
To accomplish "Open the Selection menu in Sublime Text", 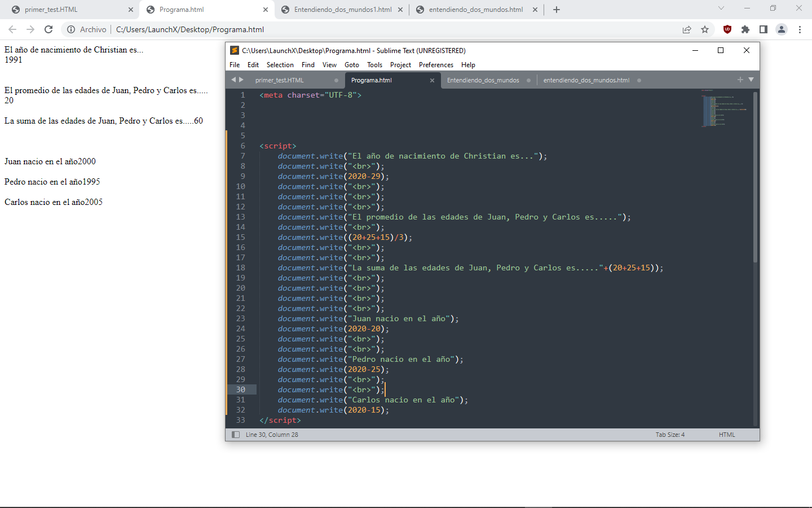I will pyautogui.click(x=280, y=65).
